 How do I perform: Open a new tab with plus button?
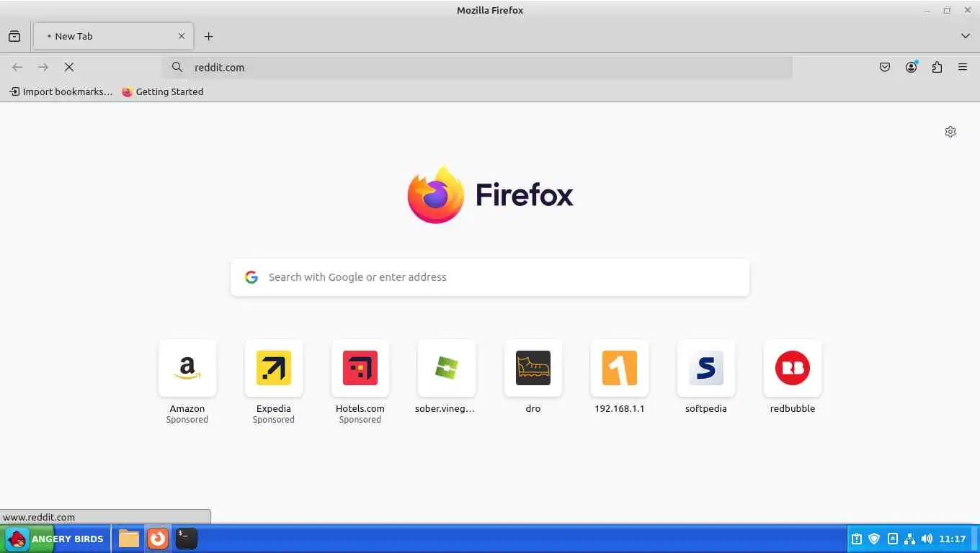coord(208,36)
